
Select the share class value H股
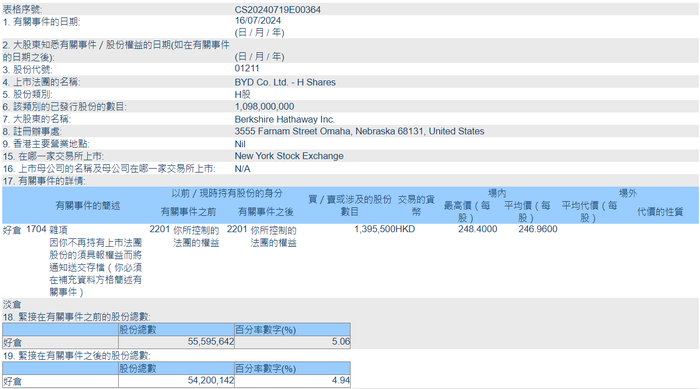pyautogui.click(x=242, y=94)
